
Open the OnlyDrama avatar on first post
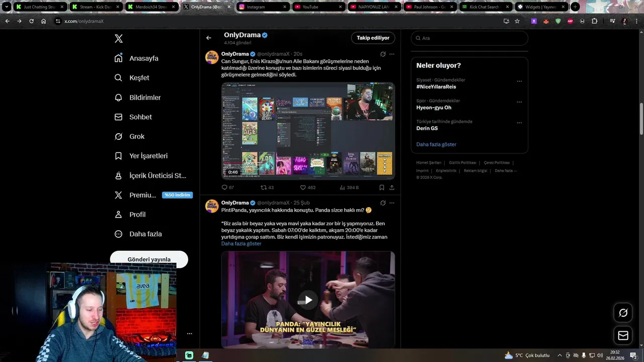pyautogui.click(x=212, y=57)
